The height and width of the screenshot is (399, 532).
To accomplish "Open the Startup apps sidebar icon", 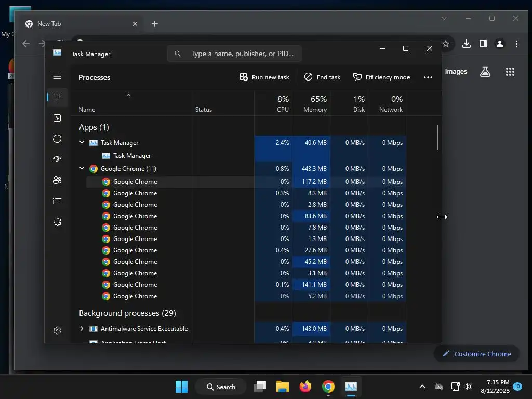I will 57,159.
